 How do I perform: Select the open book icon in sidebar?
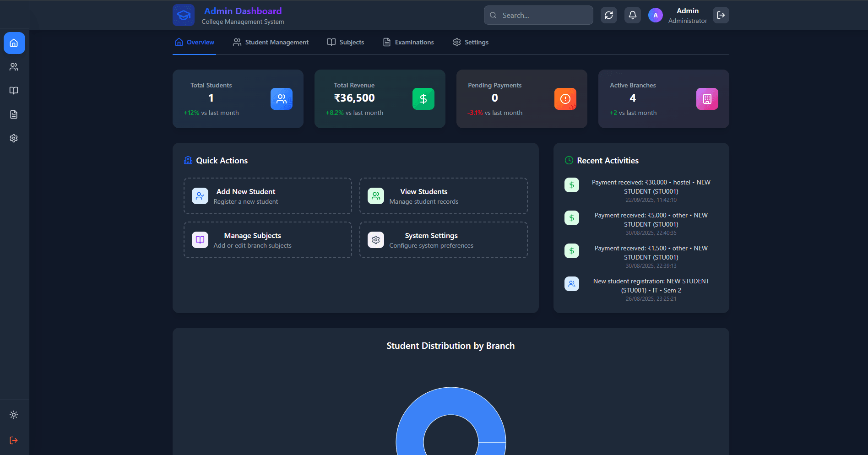[14, 91]
